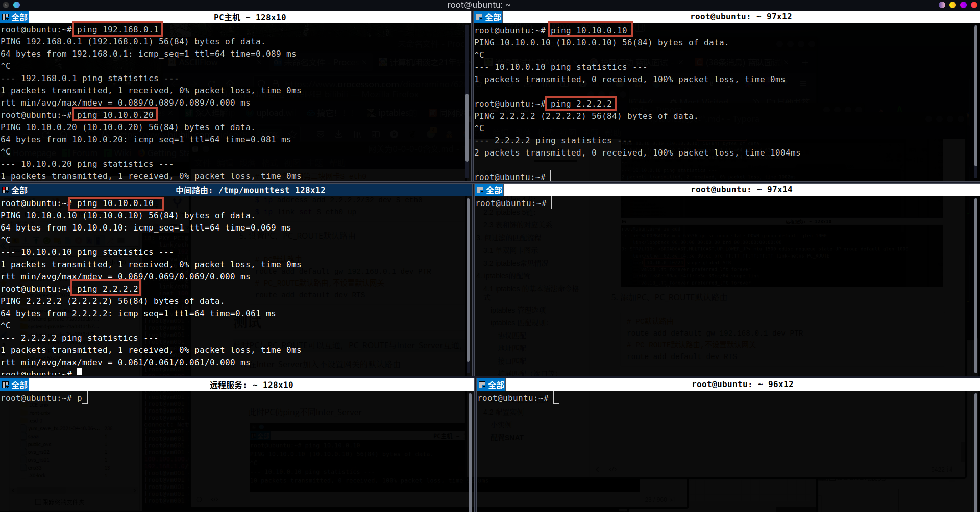Click the grey round icon beside blue circle

coord(6,5)
